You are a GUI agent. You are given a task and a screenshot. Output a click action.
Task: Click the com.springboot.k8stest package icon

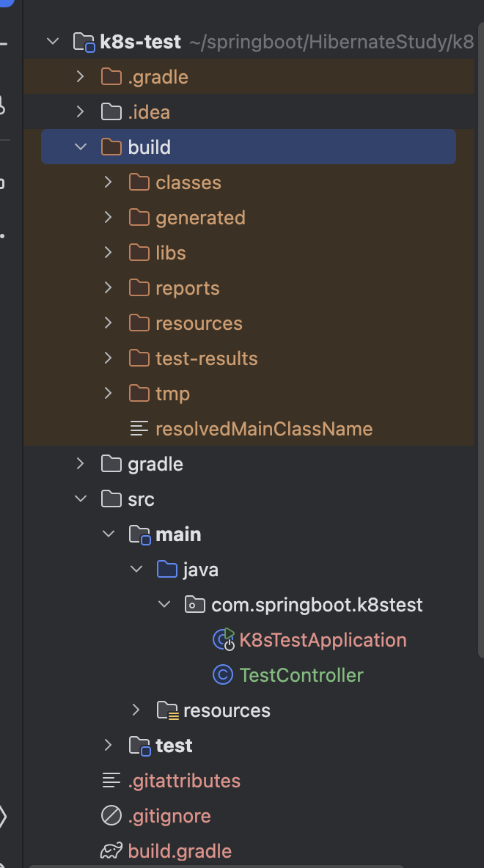[194, 605]
